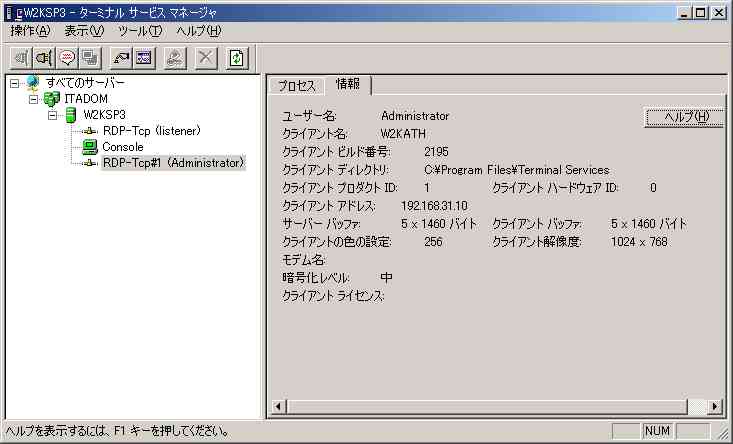733x444 pixels.
Task: Click the horizontal scrollbar right arrow
Action: pyautogui.click(x=715, y=407)
